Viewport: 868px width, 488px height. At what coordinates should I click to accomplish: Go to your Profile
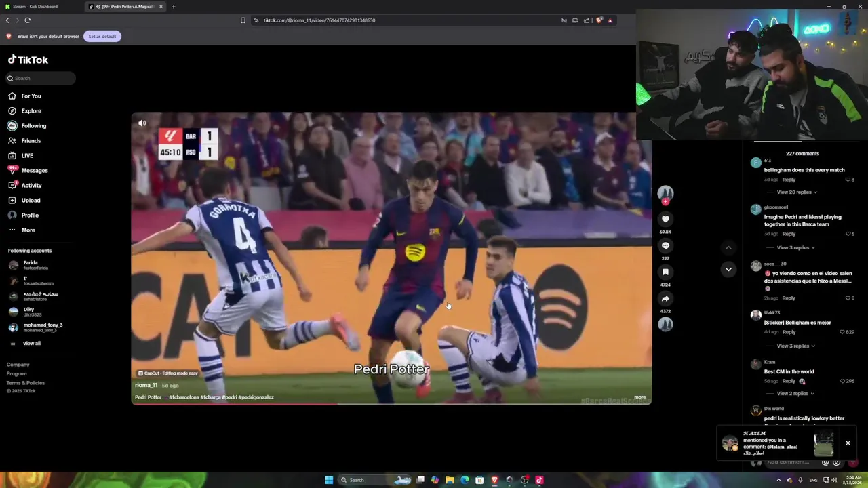(30, 216)
